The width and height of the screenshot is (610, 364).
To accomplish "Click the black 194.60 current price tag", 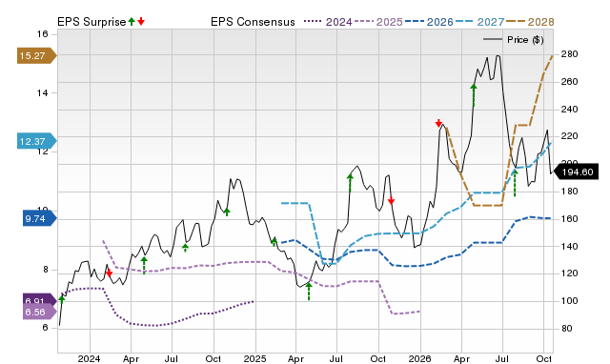I will 576,172.
